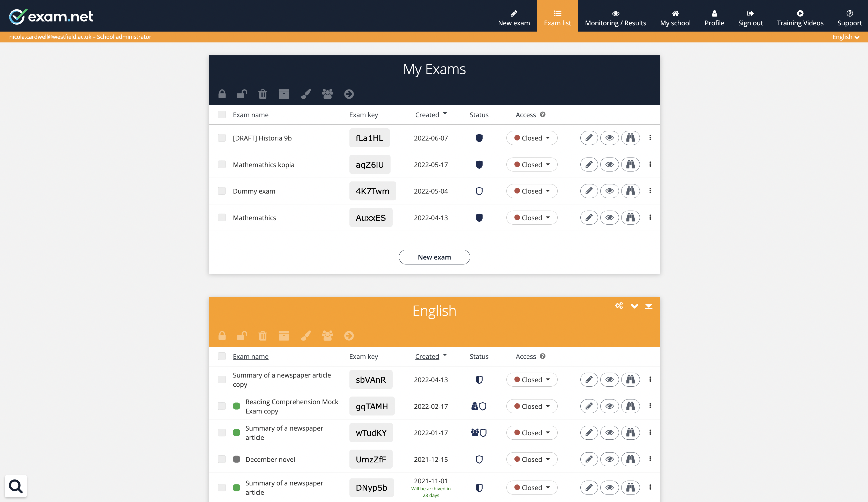Viewport: 868px width, 502px height.
Task: Click the group users icon in My Exams toolbar
Action: tap(327, 94)
